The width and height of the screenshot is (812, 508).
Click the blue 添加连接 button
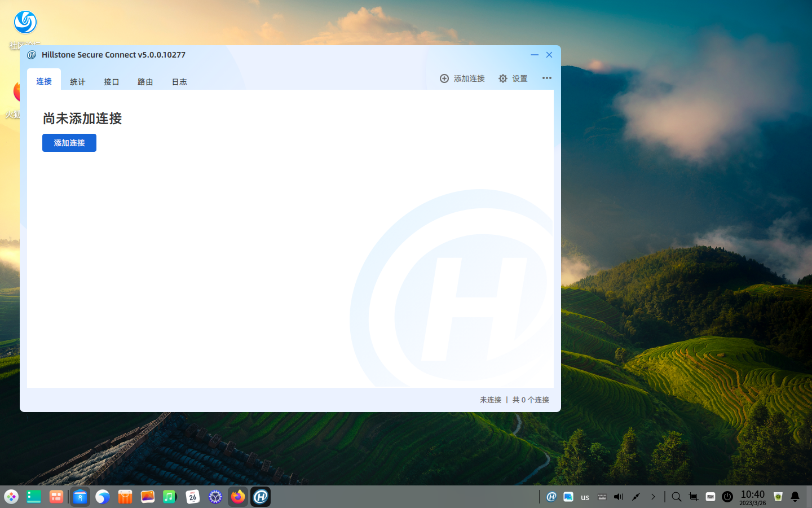[x=69, y=143]
